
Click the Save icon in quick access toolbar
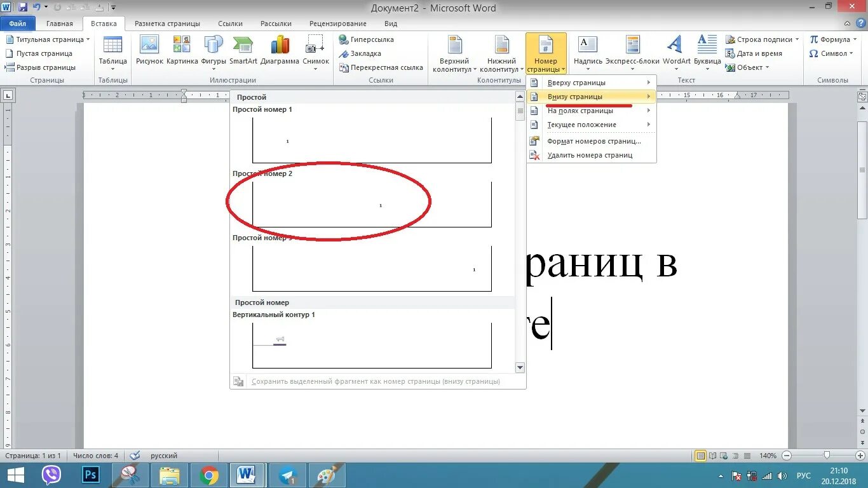click(x=23, y=8)
